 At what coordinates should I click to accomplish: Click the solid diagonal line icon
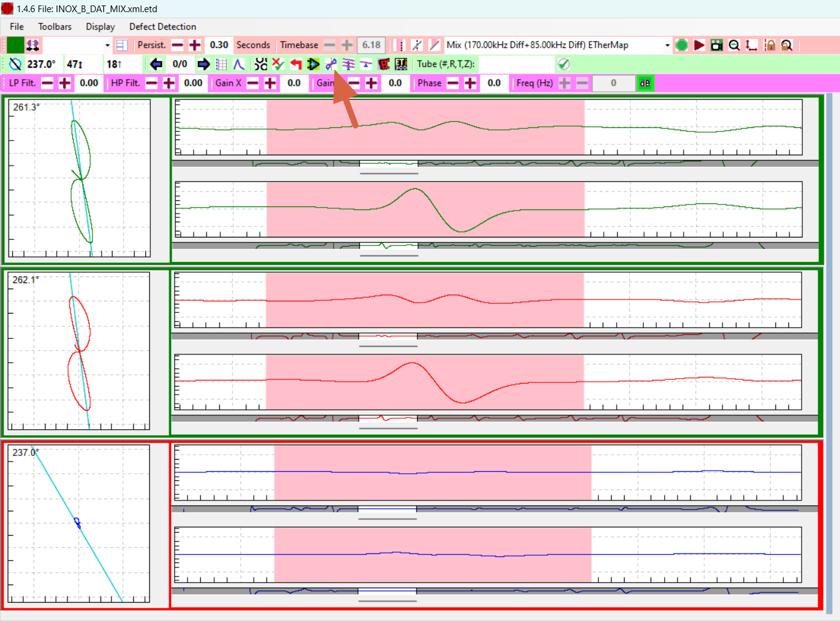(435, 45)
